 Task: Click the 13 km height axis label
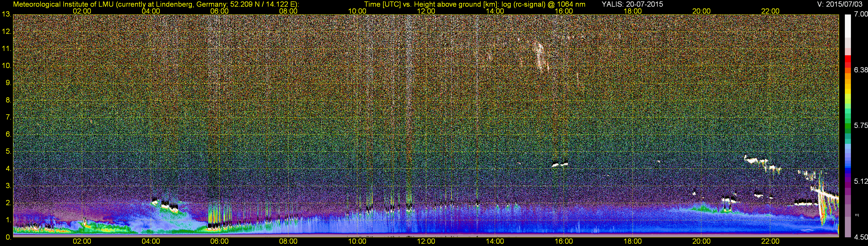6,14
